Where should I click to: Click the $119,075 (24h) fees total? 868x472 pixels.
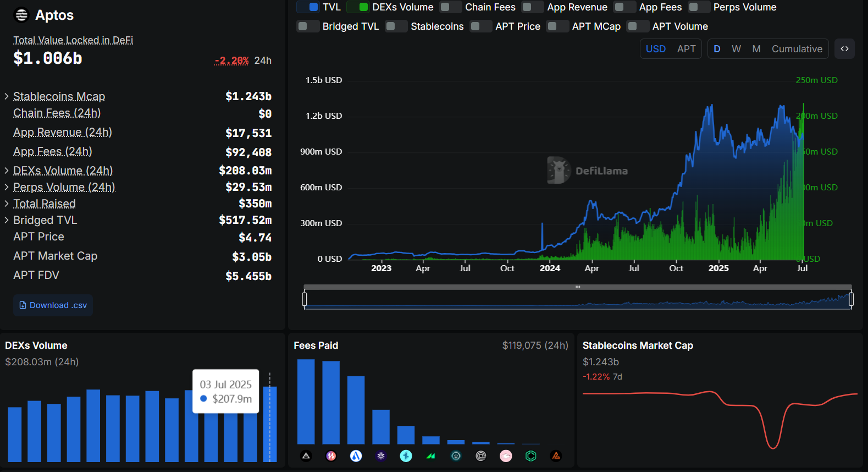coord(535,345)
